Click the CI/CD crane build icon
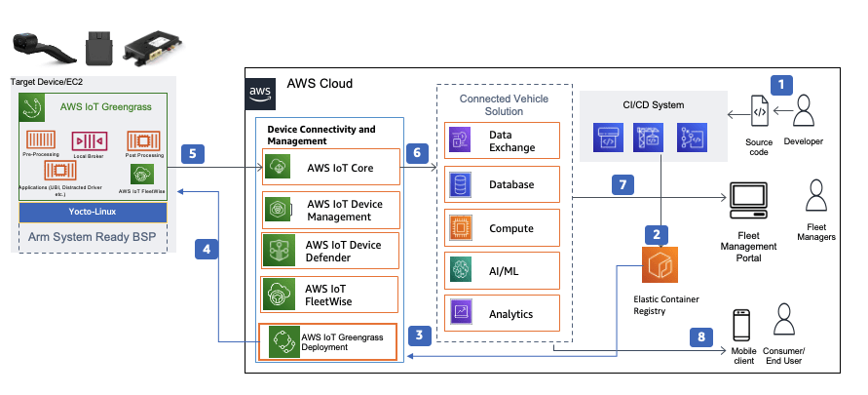The width and height of the screenshot is (868, 395). [x=648, y=138]
